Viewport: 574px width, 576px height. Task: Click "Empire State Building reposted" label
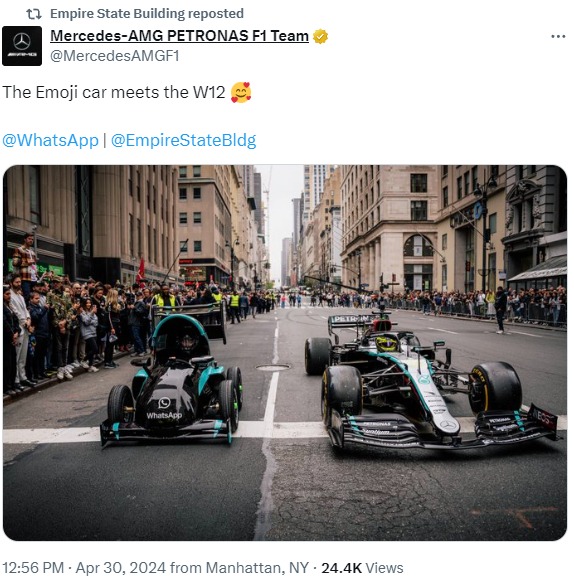147,14
